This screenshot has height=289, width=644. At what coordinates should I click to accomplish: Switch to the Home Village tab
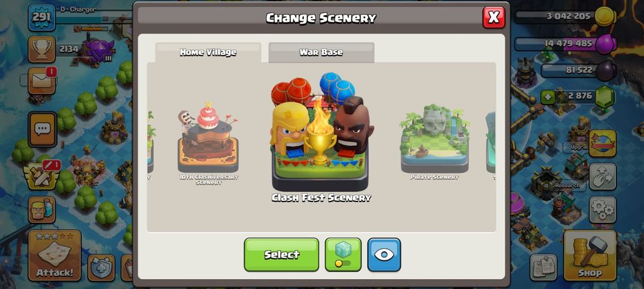tap(208, 53)
